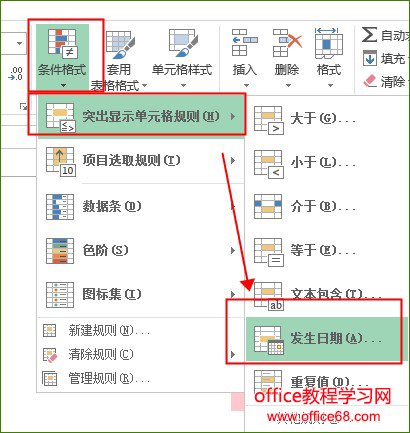Image resolution: width=410 pixels, height=433 pixels.
Task: Click the 自动求和 sigma icon
Action: (x=369, y=35)
